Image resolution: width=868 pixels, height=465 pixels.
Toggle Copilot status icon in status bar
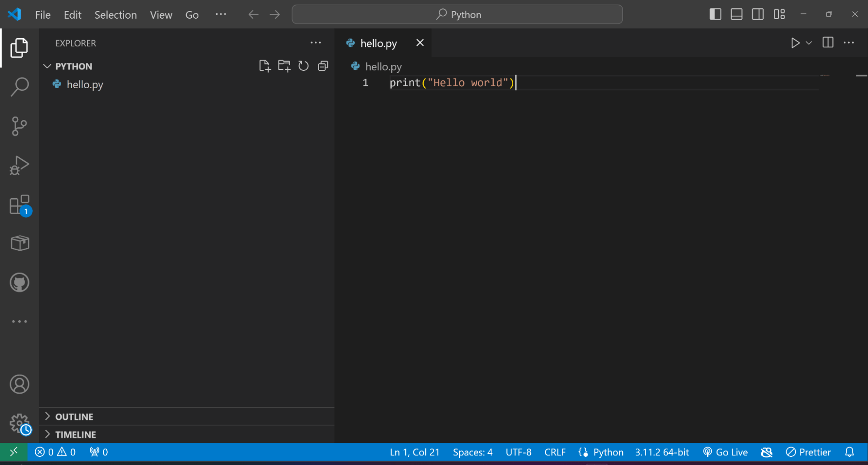(766, 452)
